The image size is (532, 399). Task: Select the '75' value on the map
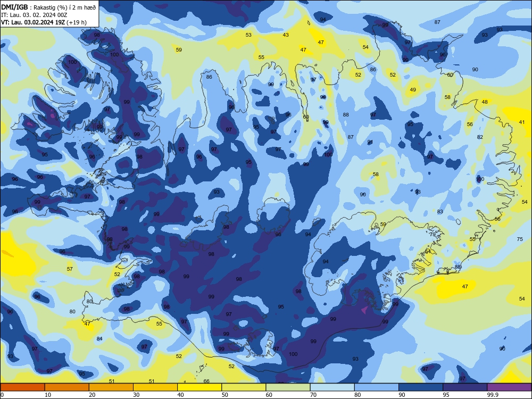pyautogui.click(x=520, y=239)
